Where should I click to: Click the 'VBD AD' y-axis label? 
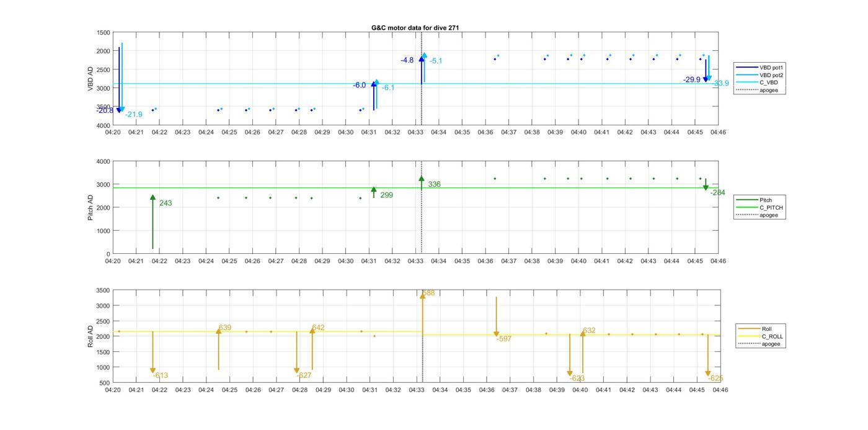[x=91, y=79]
